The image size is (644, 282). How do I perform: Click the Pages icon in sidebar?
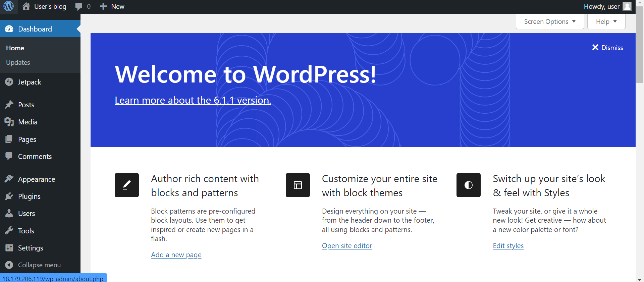click(x=9, y=139)
